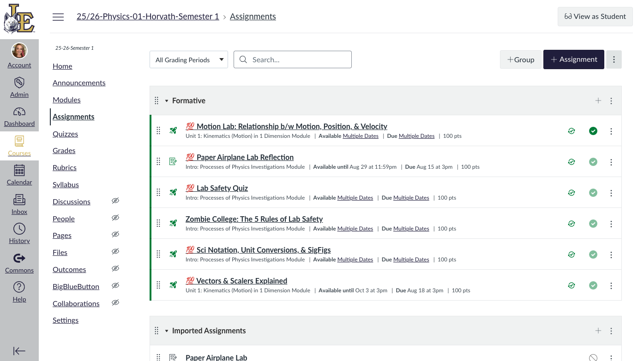This screenshot has width=644, height=361.
Task: Open Available Multiple Dates for Lab Safety Quiz
Action: (355, 198)
